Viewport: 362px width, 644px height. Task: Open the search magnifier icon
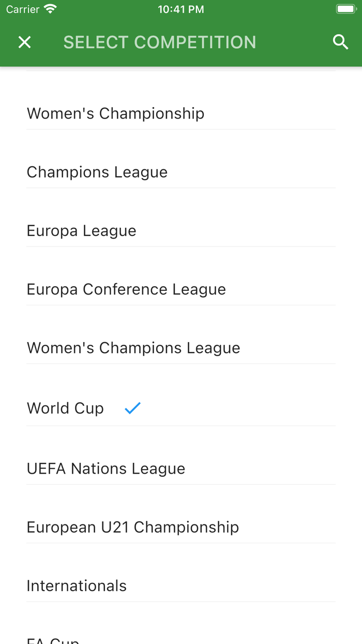(x=340, y=42)
